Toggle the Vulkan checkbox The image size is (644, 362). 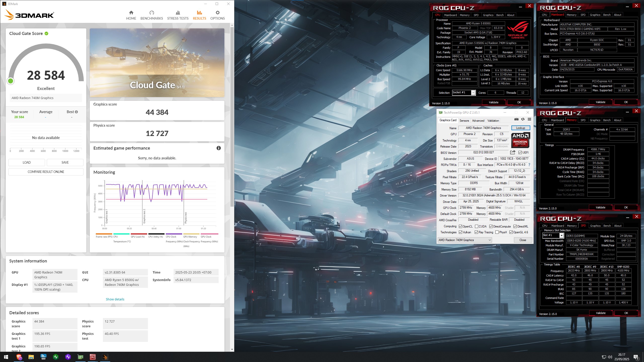pyautogui.click(x=460, y=232)
